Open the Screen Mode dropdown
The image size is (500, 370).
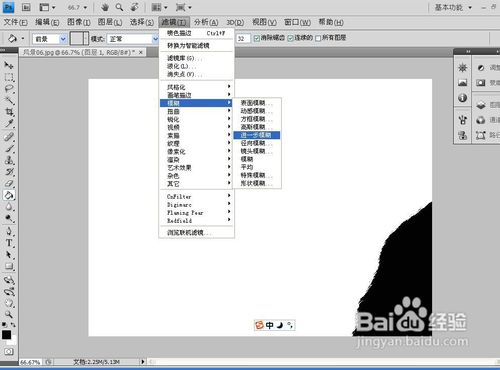(x=184, y=7)
